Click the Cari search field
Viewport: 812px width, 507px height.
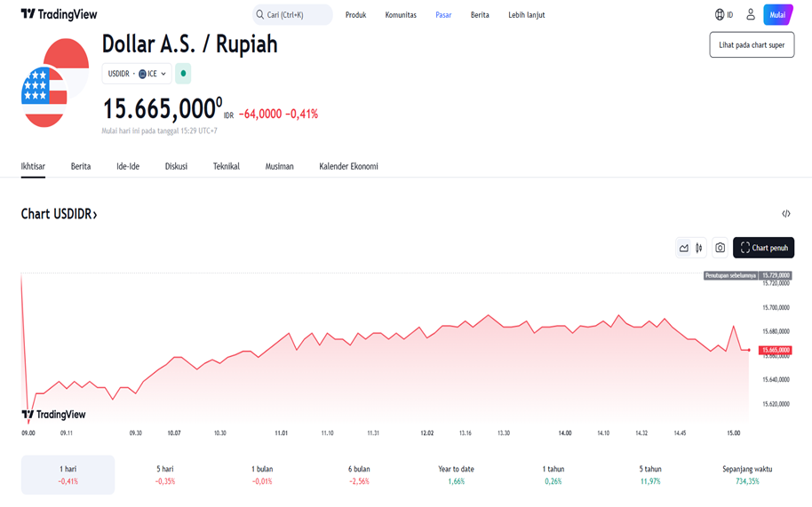point(292,15)
